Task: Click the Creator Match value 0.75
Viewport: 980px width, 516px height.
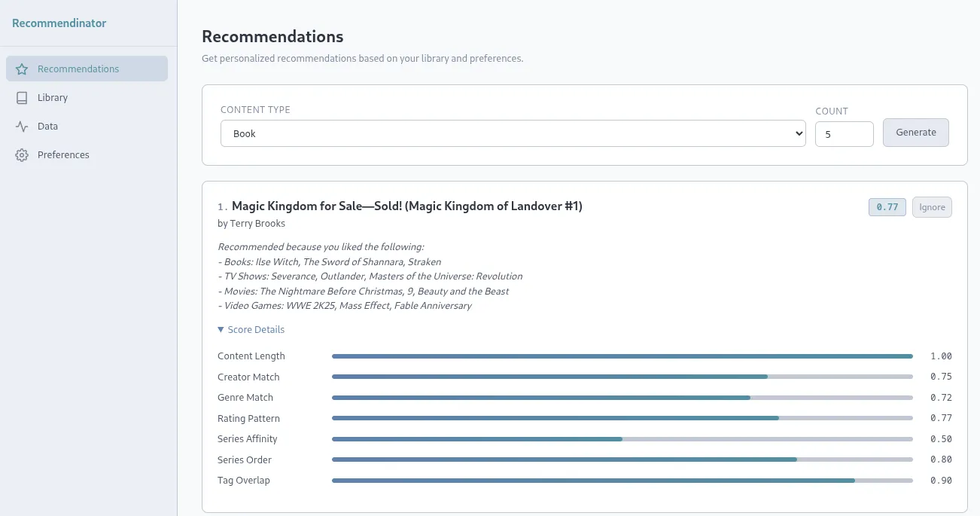Action: pos(941,377)
